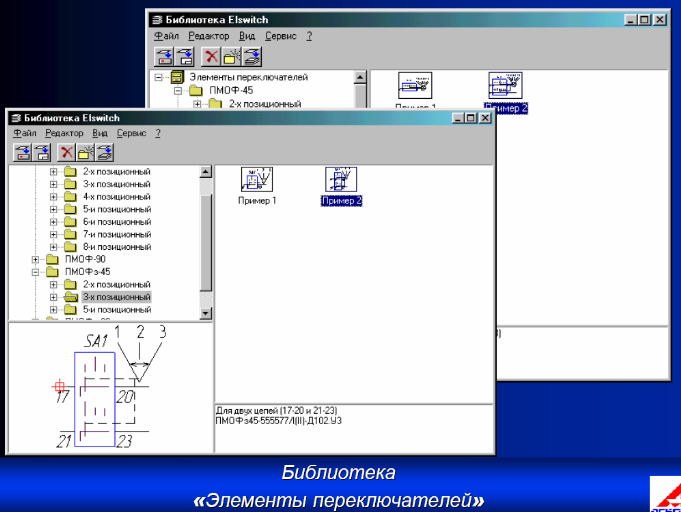Click the folder icon beside ПМОФ-45 in back window
Image resolution: width=681 pixels, height=512 pixels.
196,90
